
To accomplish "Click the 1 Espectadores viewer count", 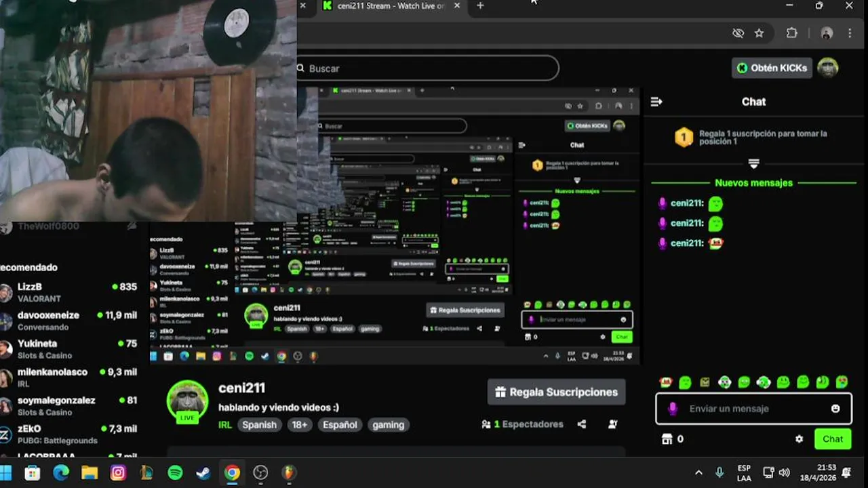I will coord(522,424).
